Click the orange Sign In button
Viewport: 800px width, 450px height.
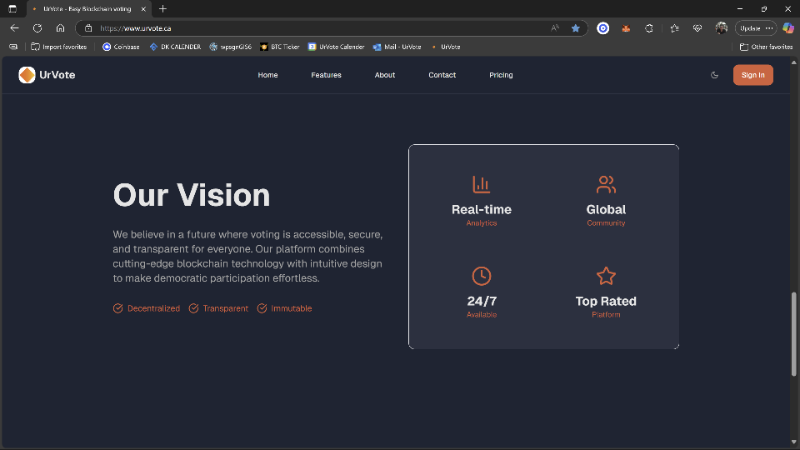coord(752,75)
